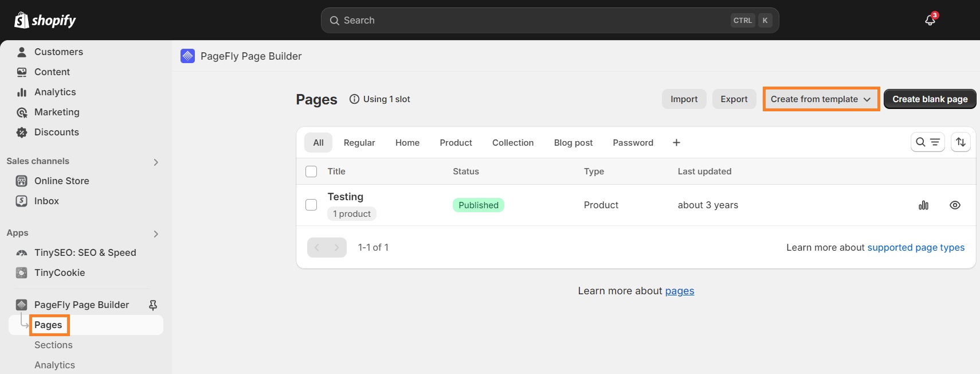
Task: Click the Published status badge
Action: tap(479, 205)
